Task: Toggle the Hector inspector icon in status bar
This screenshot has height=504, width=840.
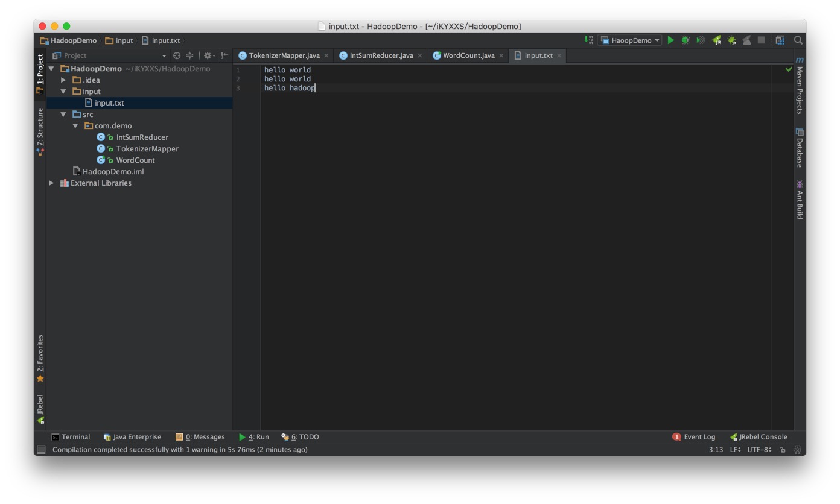Action: point(797,450)
